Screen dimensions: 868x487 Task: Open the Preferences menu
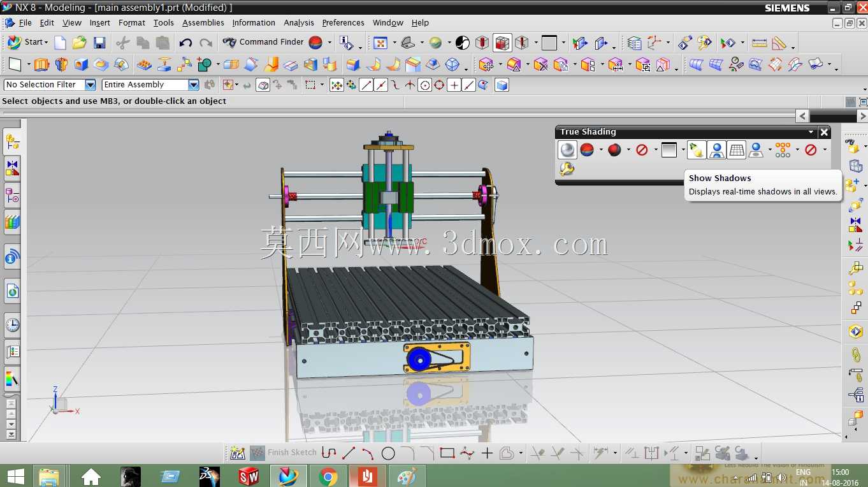pos(343,22)
